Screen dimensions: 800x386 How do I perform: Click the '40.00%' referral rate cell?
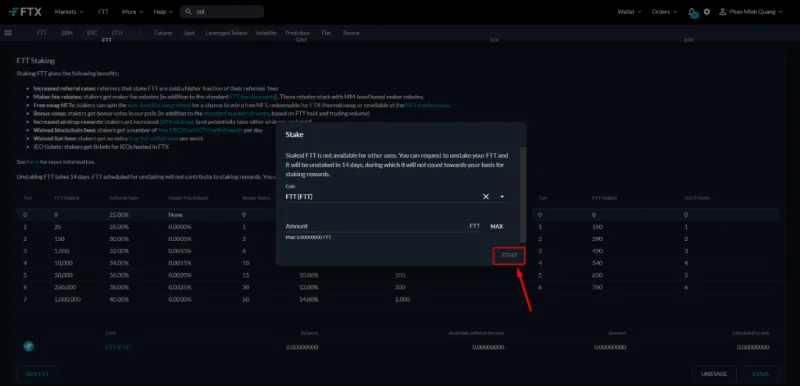pyautogui.click(x=119, y=299)
